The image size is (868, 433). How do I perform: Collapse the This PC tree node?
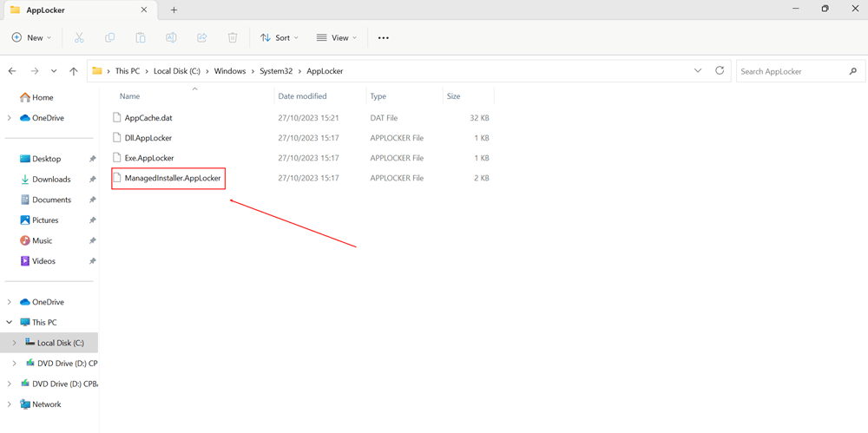[9, 322]
